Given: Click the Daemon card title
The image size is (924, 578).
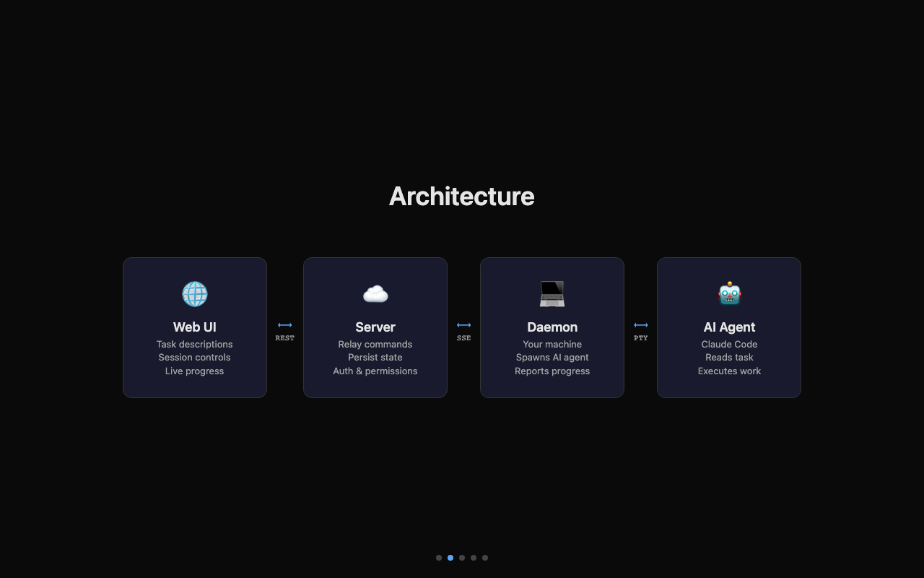Looking at the screenshot, I should pyautogui.click(x=552, y=327).
